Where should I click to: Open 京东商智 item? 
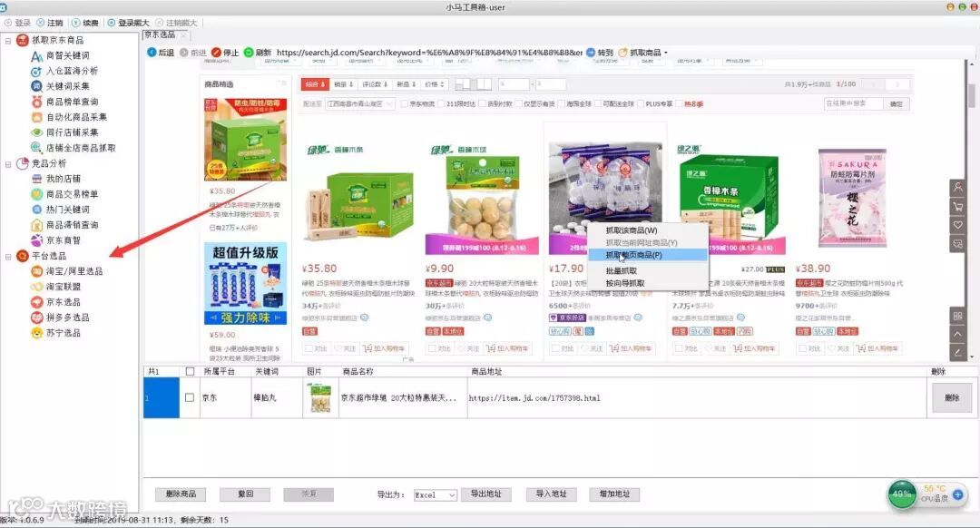tap(64, 240)
